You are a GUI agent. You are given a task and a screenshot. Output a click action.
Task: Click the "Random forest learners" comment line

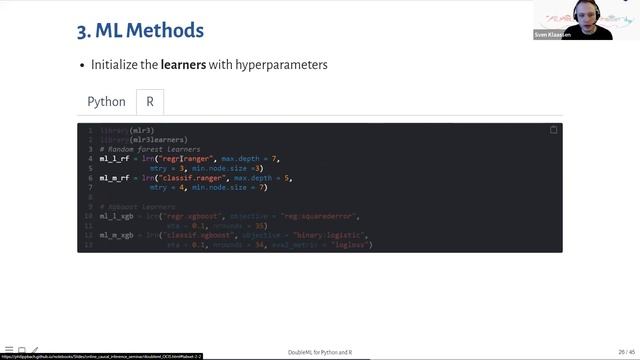(x=150, y=149)
